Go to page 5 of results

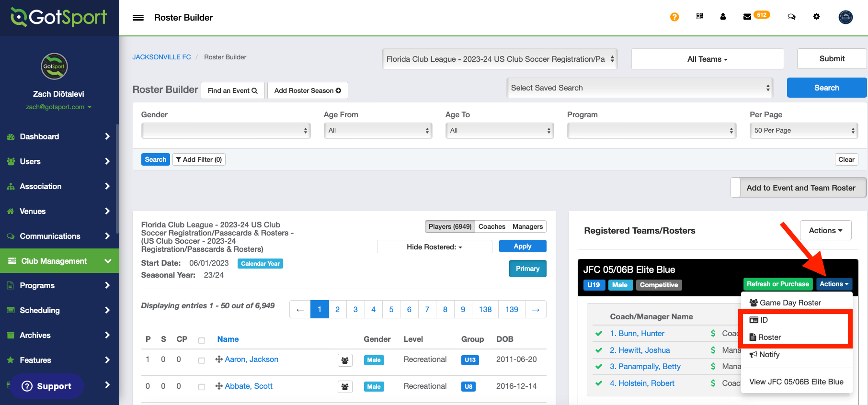point(391,309)
